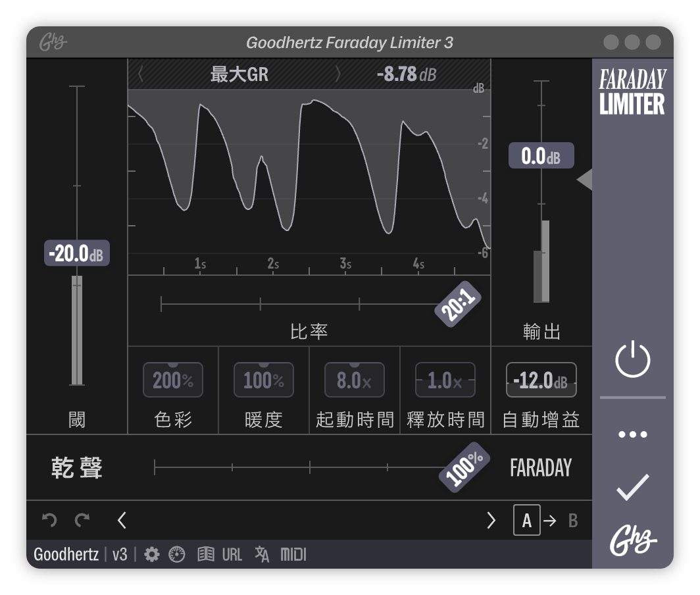Go to next preset arrow

coord(491,520)
